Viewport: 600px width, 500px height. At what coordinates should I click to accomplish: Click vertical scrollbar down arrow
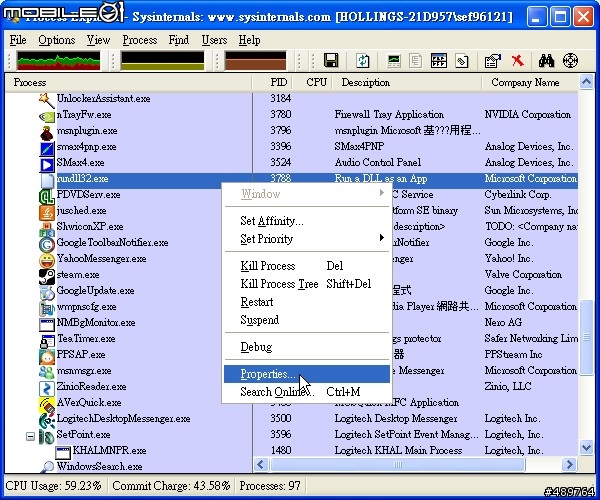(586, 447)
